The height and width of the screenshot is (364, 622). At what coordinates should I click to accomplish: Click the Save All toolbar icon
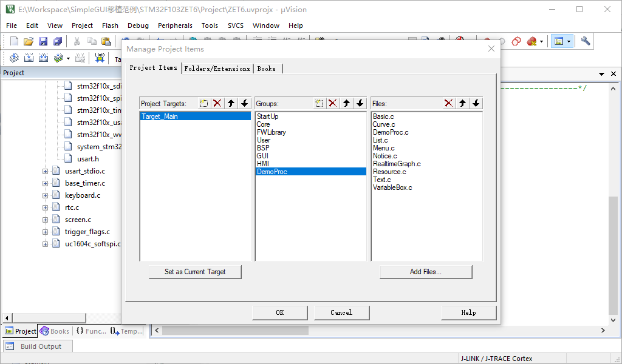(x=58, y=41)
